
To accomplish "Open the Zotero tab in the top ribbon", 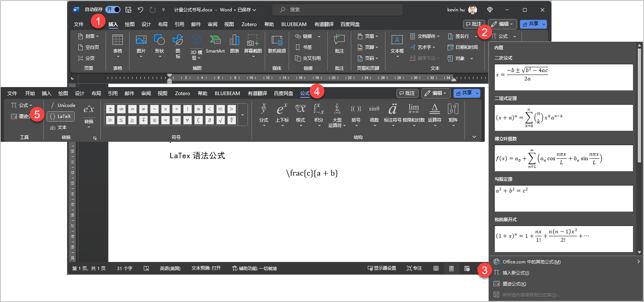I will click(x=249, y=24).
